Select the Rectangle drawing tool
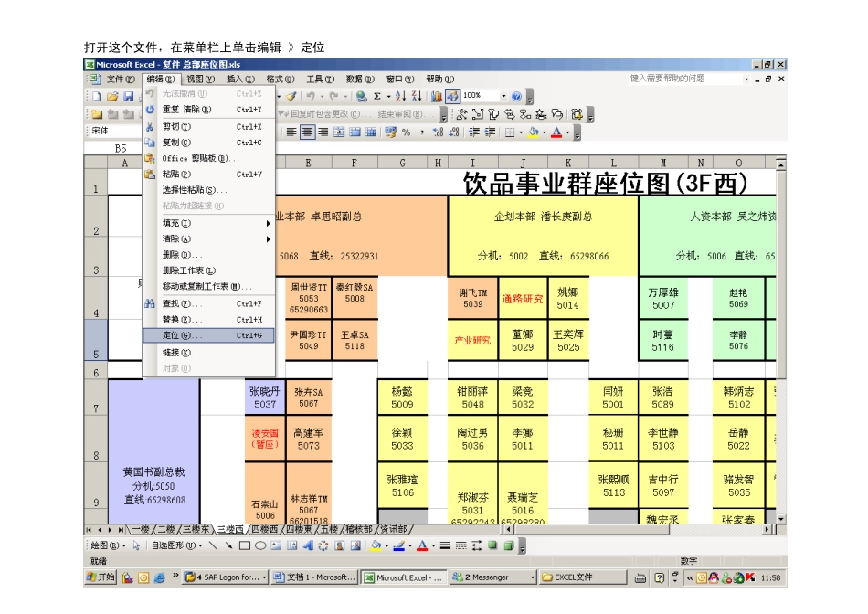The image size is (868, 614). [x=245, y=545]
